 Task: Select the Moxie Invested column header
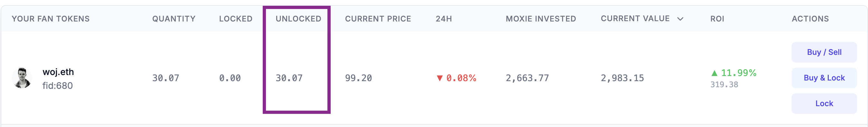point(541,19)
